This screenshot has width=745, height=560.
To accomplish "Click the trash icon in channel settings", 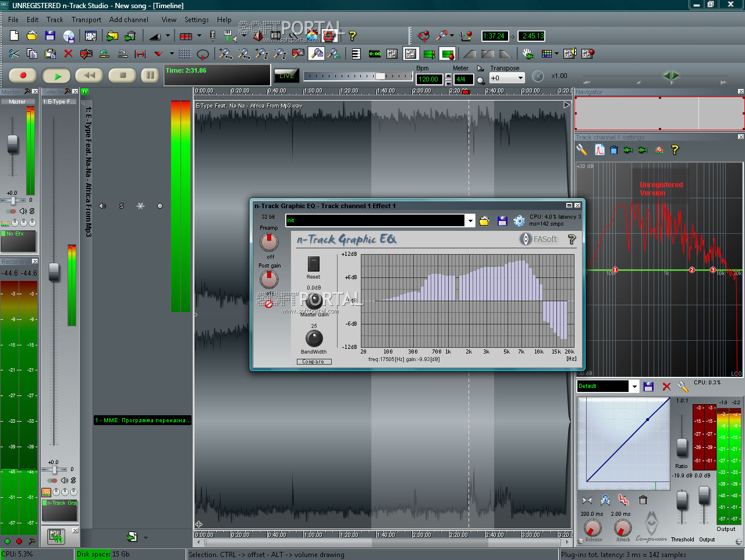I will pos(613,150).
